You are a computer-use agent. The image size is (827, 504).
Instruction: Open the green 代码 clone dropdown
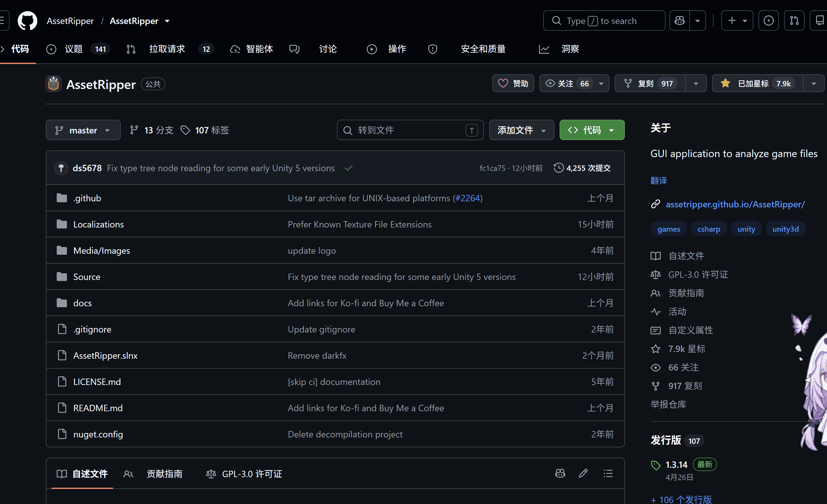tap(592, 130)
